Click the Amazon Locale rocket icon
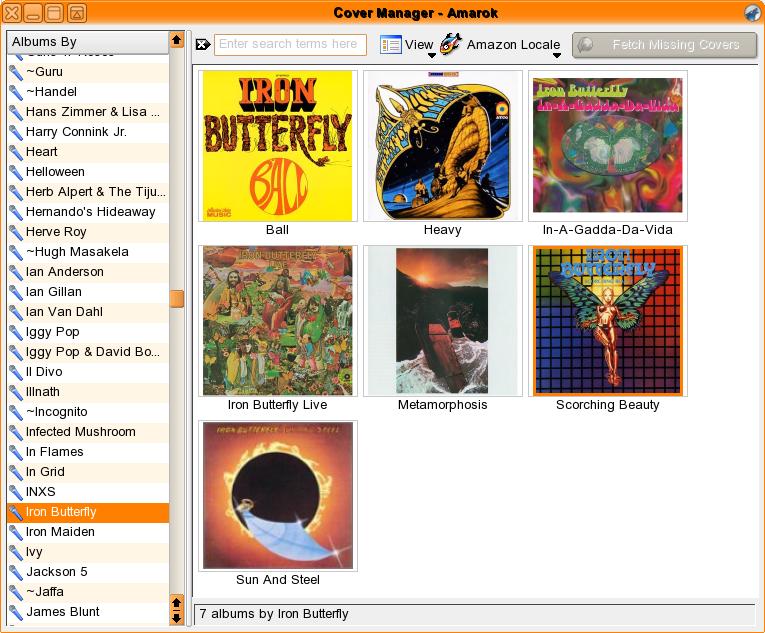765x633 pixels. [451, 44]
